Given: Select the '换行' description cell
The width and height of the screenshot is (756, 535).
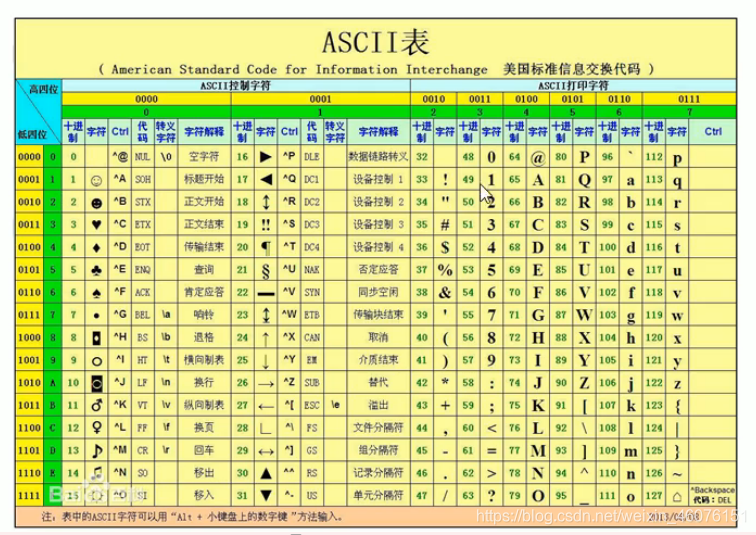Looking at the screenshot, I should (x=204, y=383).
